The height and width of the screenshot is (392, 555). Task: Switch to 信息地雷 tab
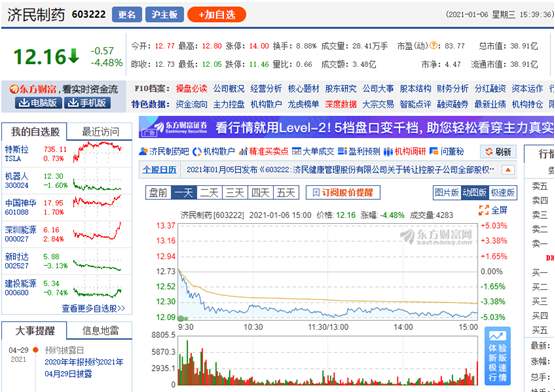[x=100, y=330]
